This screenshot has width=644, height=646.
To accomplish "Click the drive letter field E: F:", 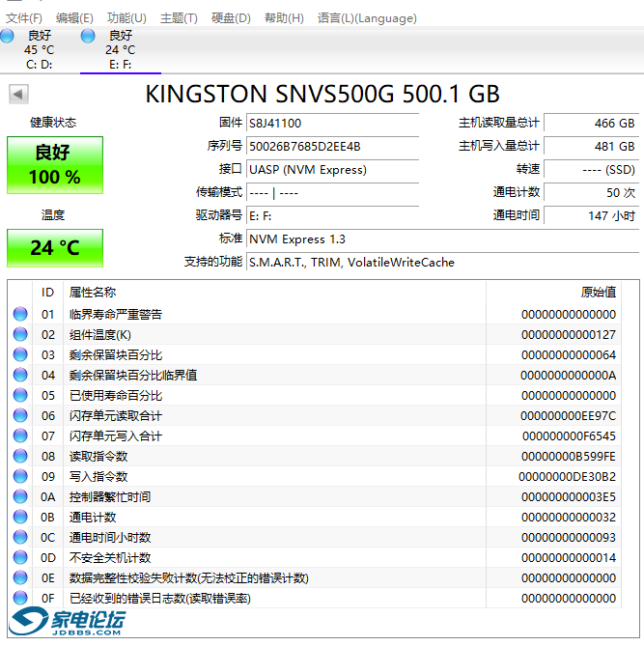I will coord(332,215).
